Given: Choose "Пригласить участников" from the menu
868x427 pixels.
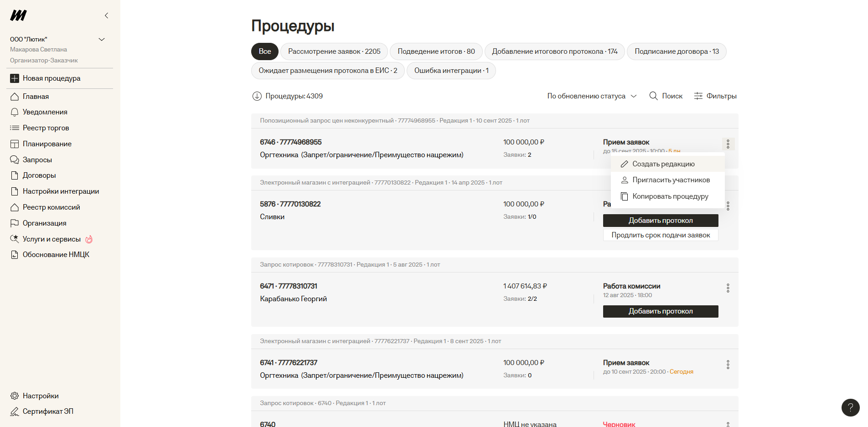Looking at the screenshot, I should click(x=671, y=180).
